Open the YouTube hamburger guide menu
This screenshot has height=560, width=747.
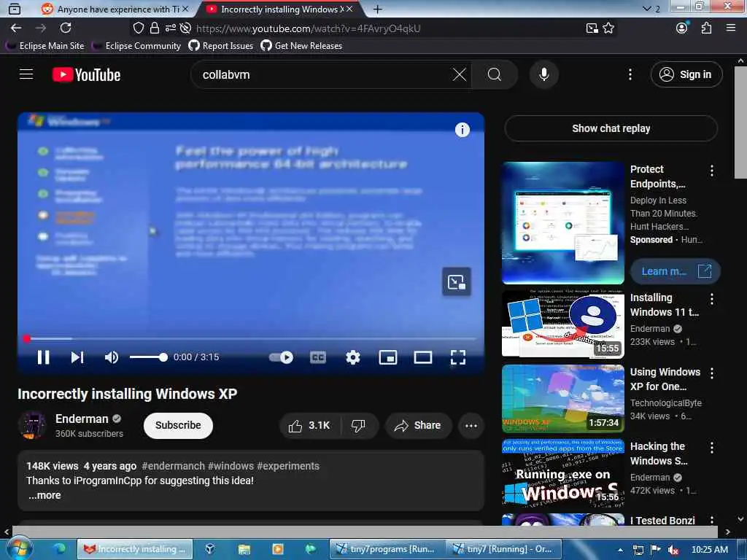(x=26, y=74)
